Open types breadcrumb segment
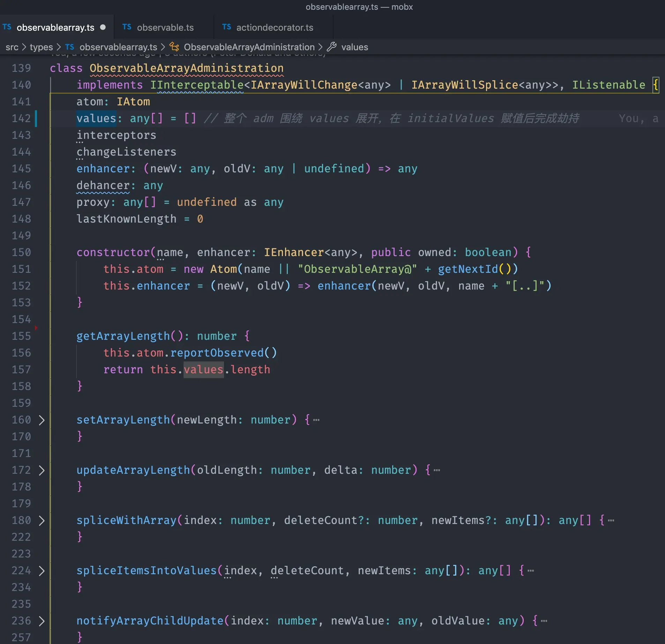 [41, 47]
